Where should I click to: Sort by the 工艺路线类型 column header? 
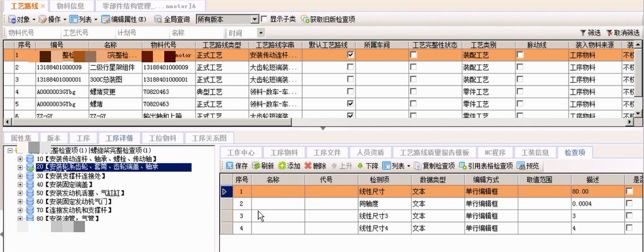(x=222, y=45)
